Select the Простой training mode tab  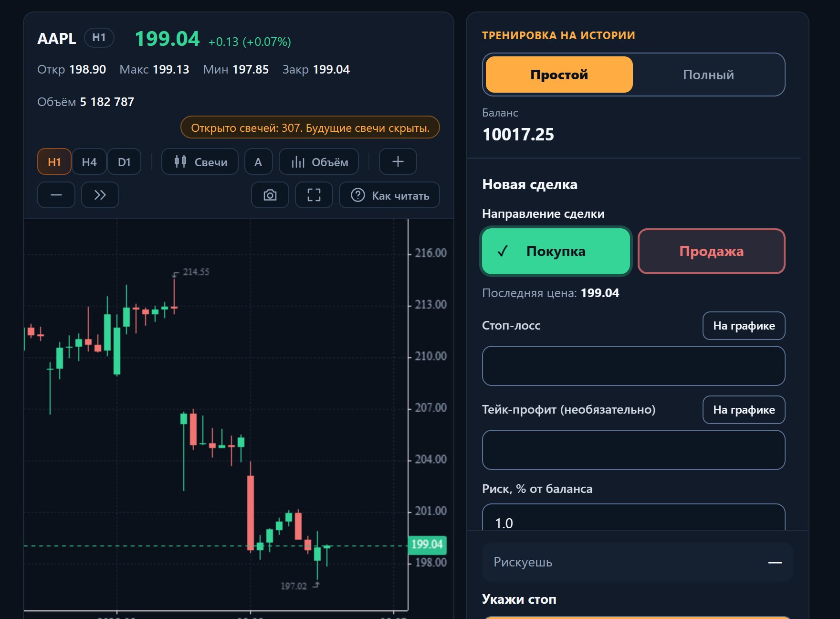click(559, 75)
